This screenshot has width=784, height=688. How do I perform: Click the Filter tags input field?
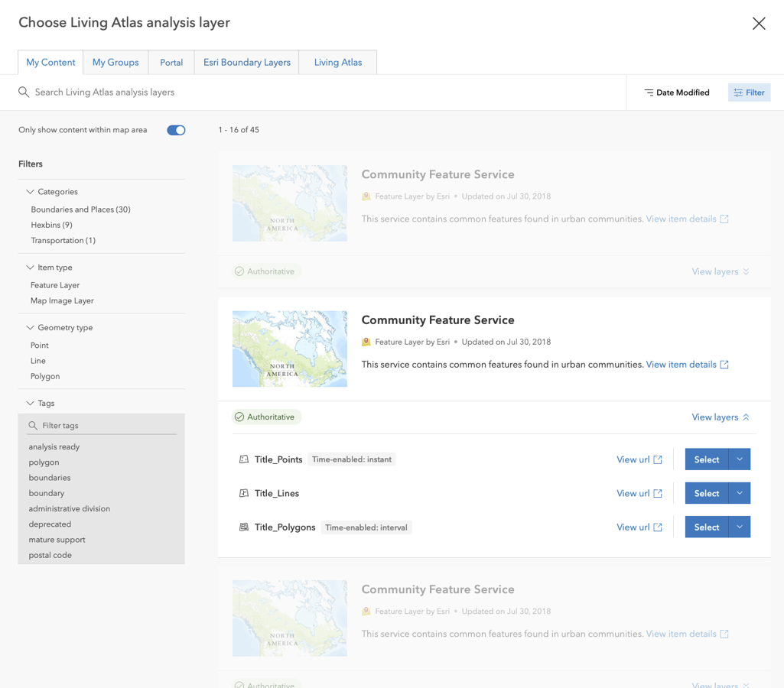pyautogui.click(x=107, y=426)
